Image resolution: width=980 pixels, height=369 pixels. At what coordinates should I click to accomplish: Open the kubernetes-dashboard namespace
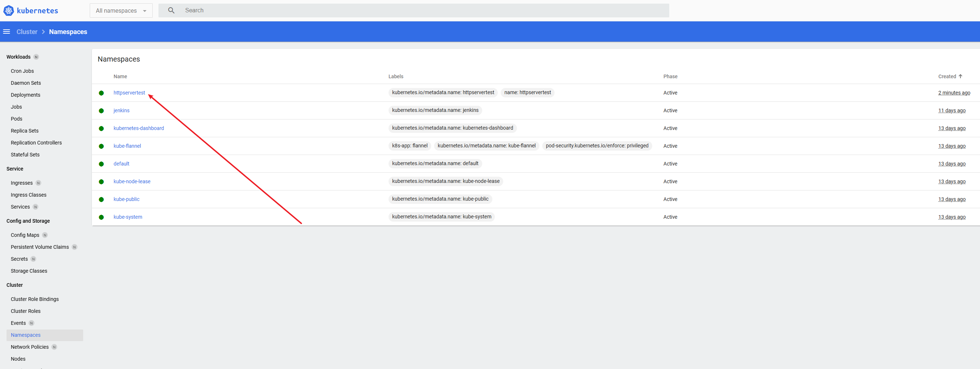[x=139, y=128]
